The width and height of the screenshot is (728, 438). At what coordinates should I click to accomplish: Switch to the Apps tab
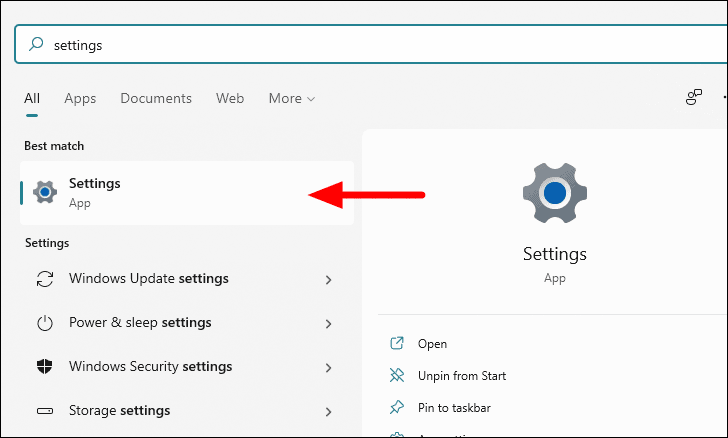click(x=80, y=98)
